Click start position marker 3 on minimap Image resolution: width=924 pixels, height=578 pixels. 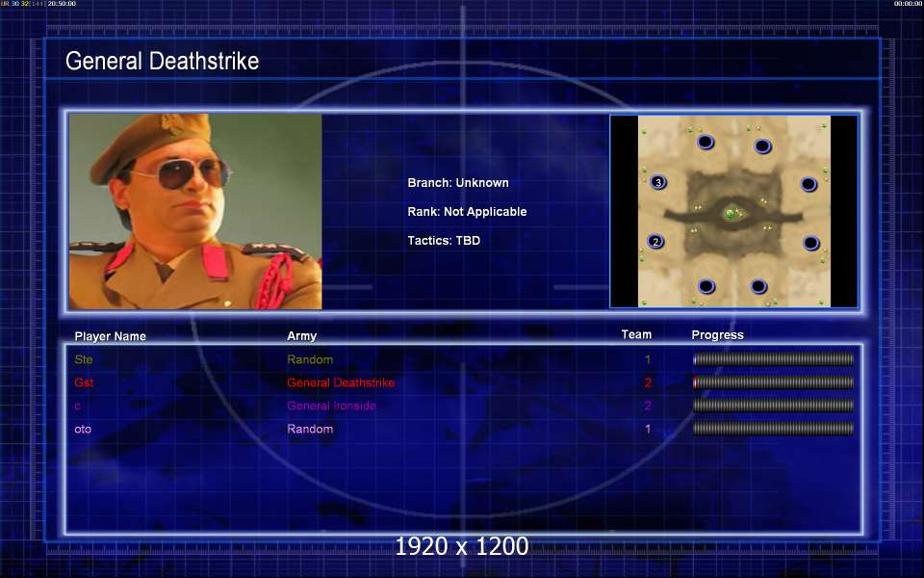click(x=658, y=182)
